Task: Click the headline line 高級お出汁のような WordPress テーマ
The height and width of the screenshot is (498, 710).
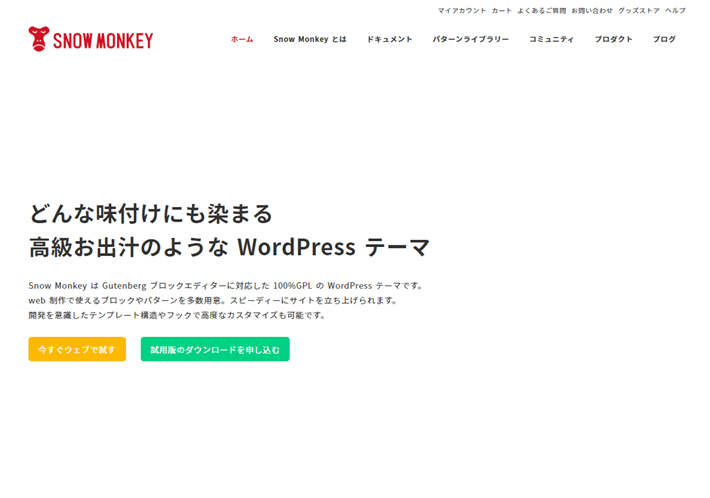Action: [229, 247]
